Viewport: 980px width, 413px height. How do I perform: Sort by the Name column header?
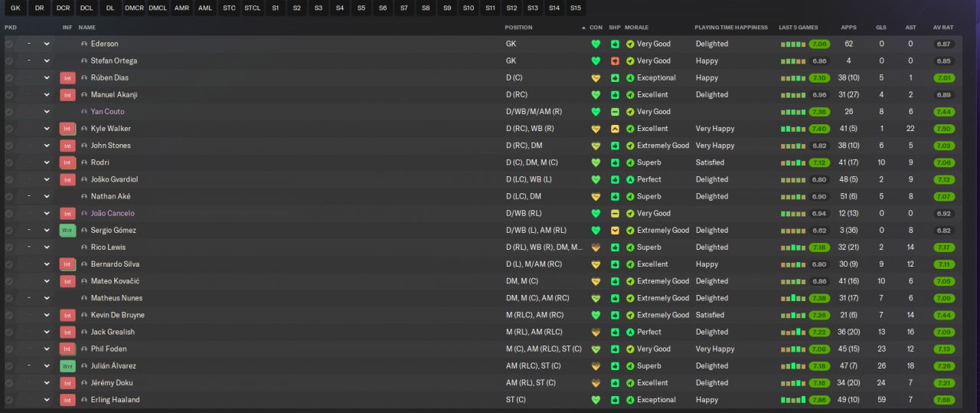coord(87,28)
